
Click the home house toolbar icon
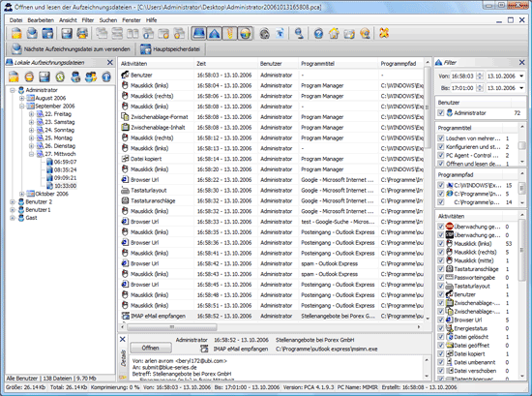pyautogui.click(x=334, y=33)
